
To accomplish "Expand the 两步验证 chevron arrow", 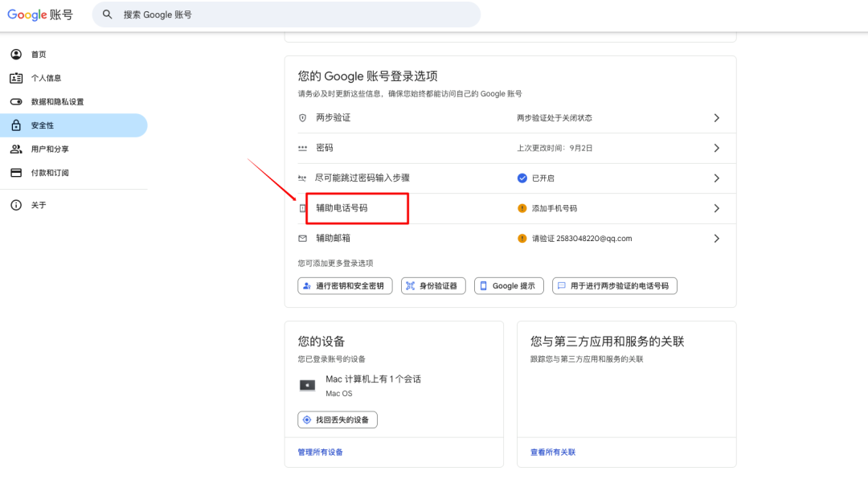I will tap(716, 118).
